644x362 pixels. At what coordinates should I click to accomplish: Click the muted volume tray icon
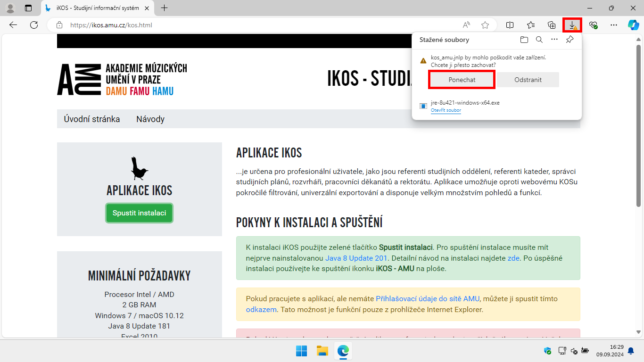point(574,351)
